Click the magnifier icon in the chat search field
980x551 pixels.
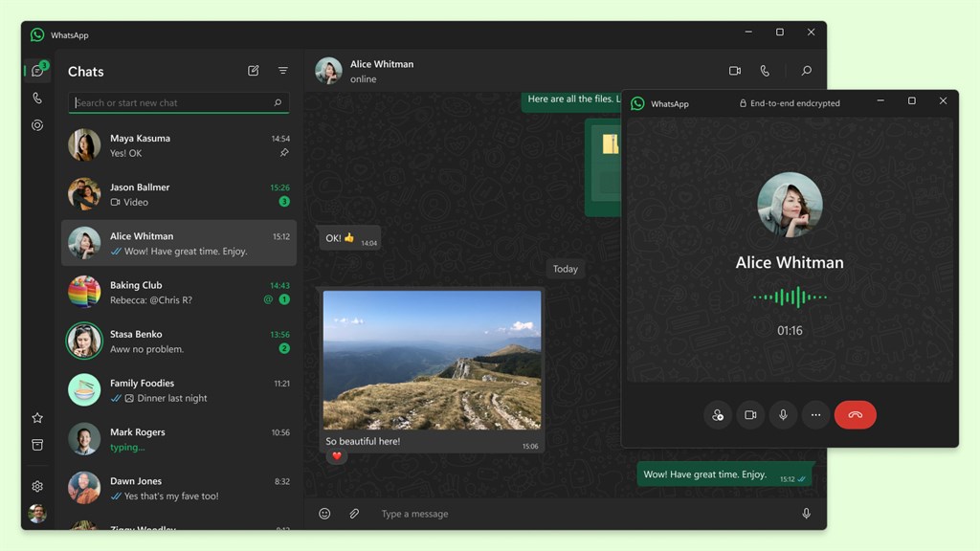pos(278,102)
